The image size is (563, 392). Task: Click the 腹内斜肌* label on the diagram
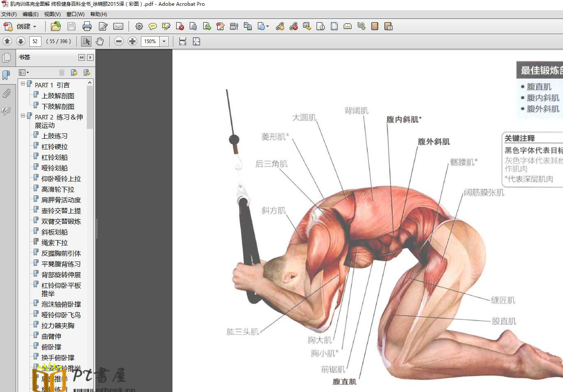[404, 119]
